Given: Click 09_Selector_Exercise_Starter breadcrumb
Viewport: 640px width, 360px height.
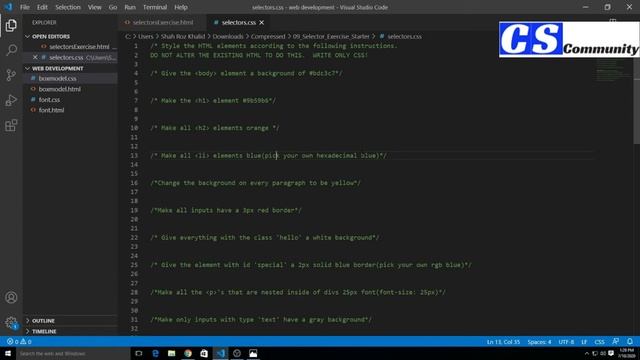Looking at the screenshot, I should [x=331, y=36].
